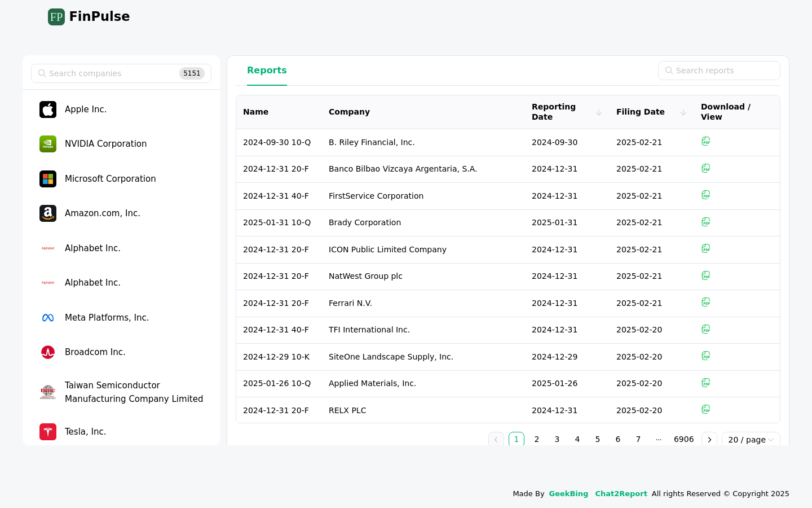This screenshot has height=508, width=812.
Task: Download PDF for FirstService Corporation report
Action: click(x=705, y=195)
